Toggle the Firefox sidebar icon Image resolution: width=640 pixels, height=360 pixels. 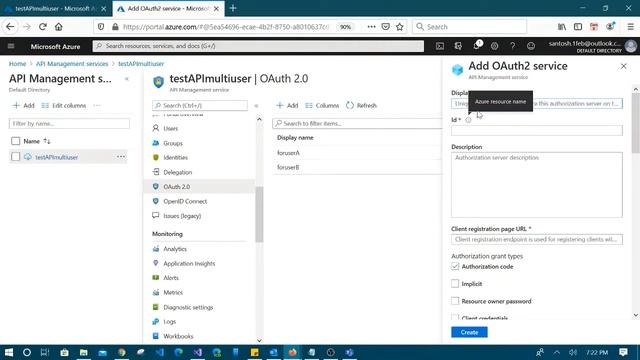(x=578, y=27)
